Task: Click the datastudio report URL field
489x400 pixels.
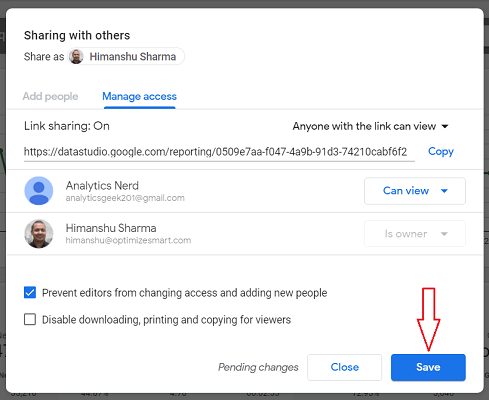Action: point(219,152)
